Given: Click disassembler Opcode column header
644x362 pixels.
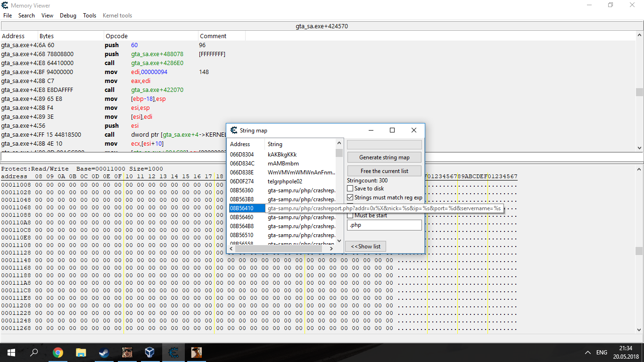Looking at the screenshot, I should tap(151, 36).
